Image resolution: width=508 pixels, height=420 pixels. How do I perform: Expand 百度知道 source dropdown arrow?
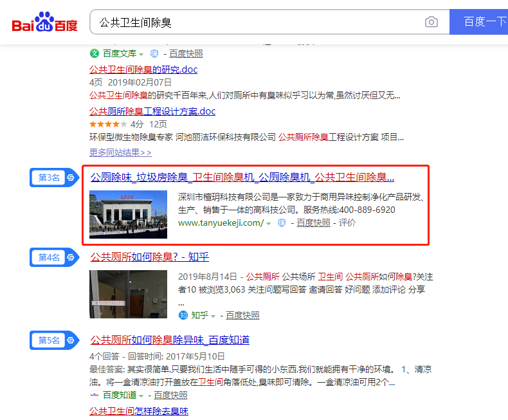[141, 396]
